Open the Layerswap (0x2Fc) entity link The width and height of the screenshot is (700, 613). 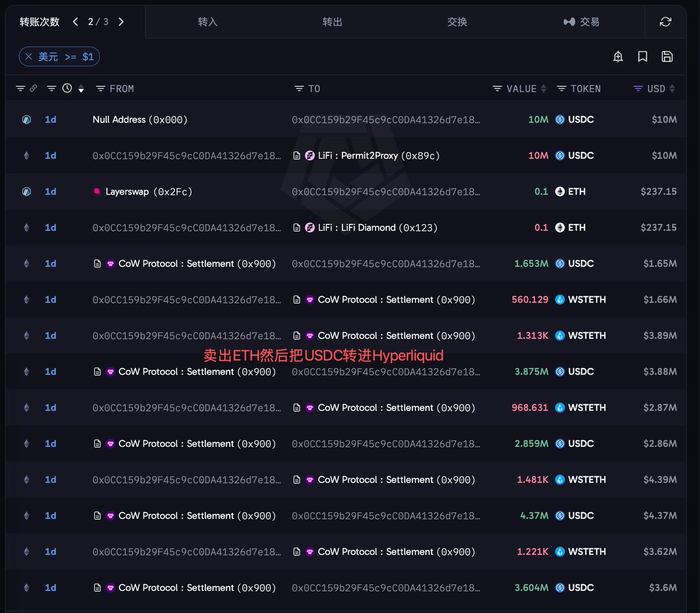[149, 191]
